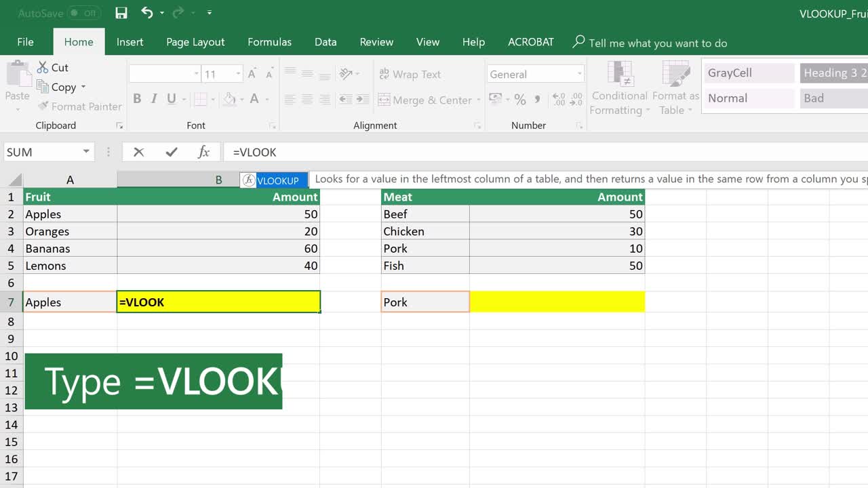Toggle Bold formatting
The image size is (868, 488).
click(x=137, y=99)
